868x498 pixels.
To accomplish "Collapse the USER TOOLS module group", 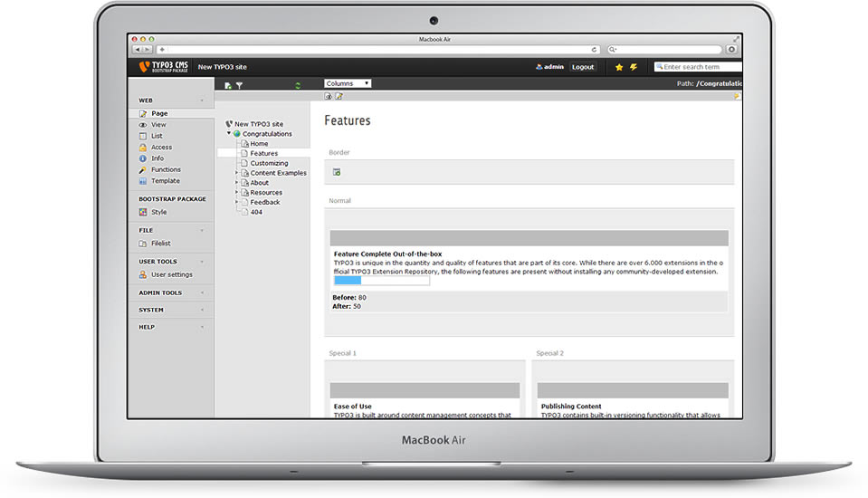I will coord(202,262).
